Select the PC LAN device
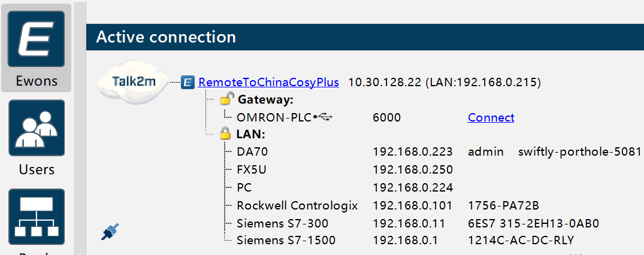Screen dimensions: 644x255 click(x=244, y=187)
